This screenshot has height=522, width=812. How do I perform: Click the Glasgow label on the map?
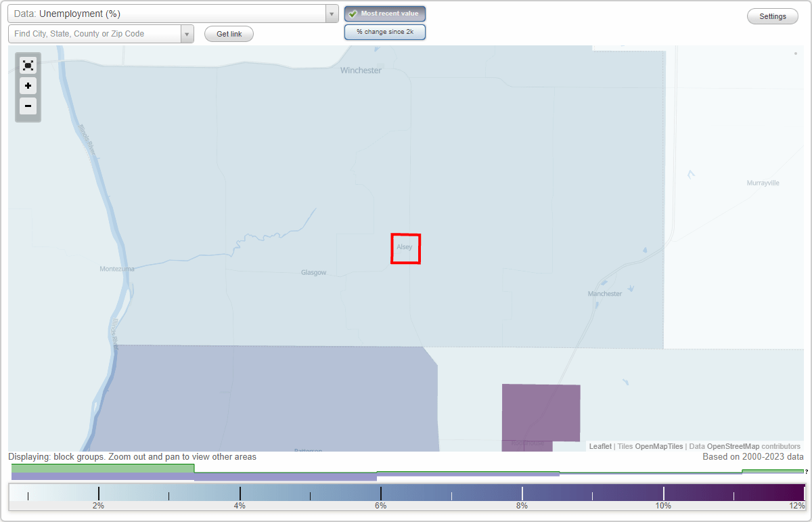pyautogui.click(x=314, y=273)
